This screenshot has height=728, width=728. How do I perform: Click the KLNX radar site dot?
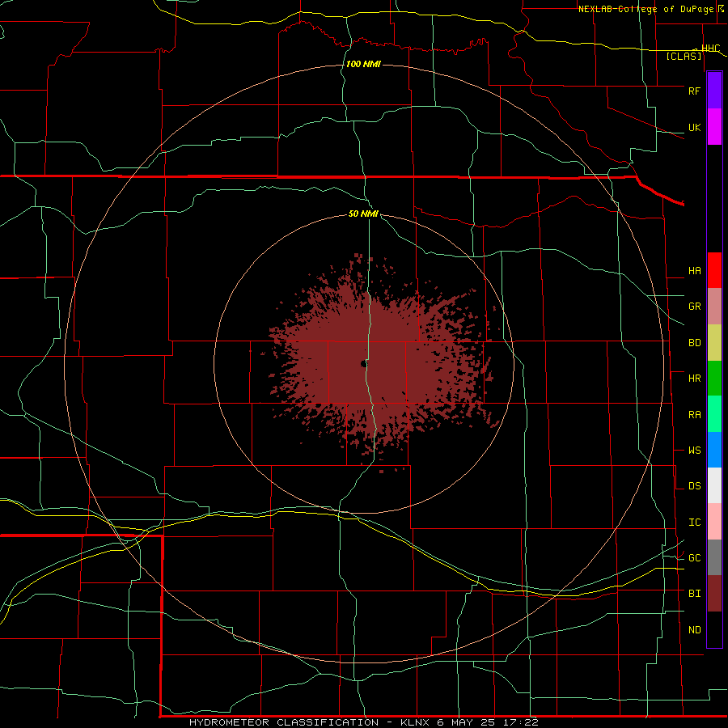362,364
